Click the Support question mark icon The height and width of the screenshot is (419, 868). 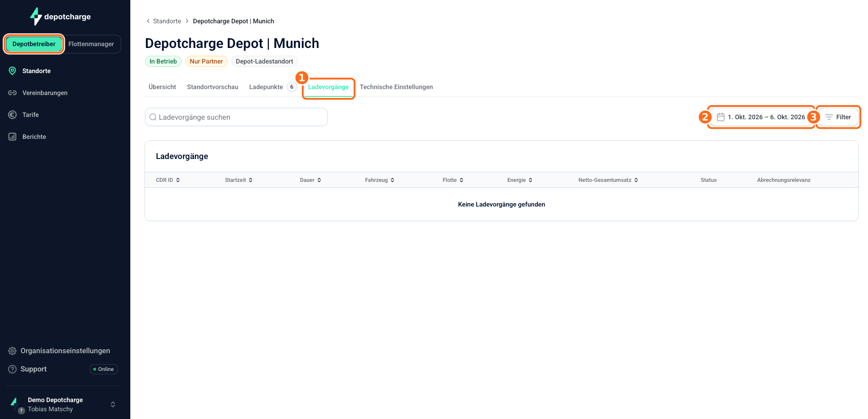tap(12, 369)
